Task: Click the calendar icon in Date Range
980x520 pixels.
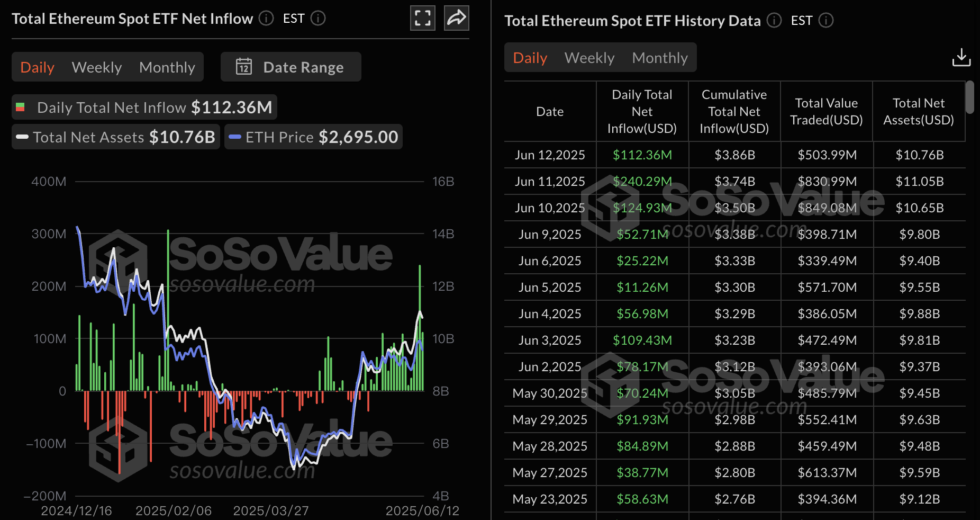Action: [244, 67]
